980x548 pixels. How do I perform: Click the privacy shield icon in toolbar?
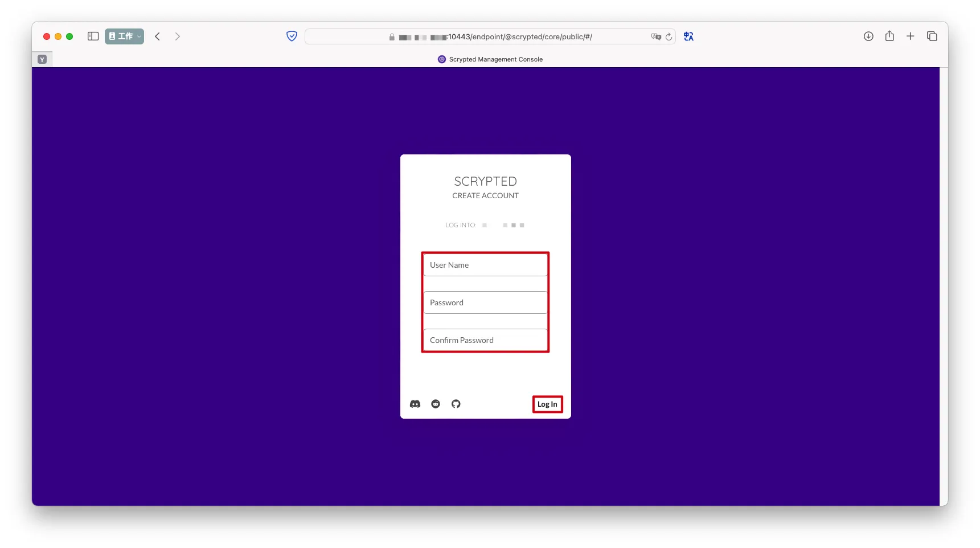292,36
